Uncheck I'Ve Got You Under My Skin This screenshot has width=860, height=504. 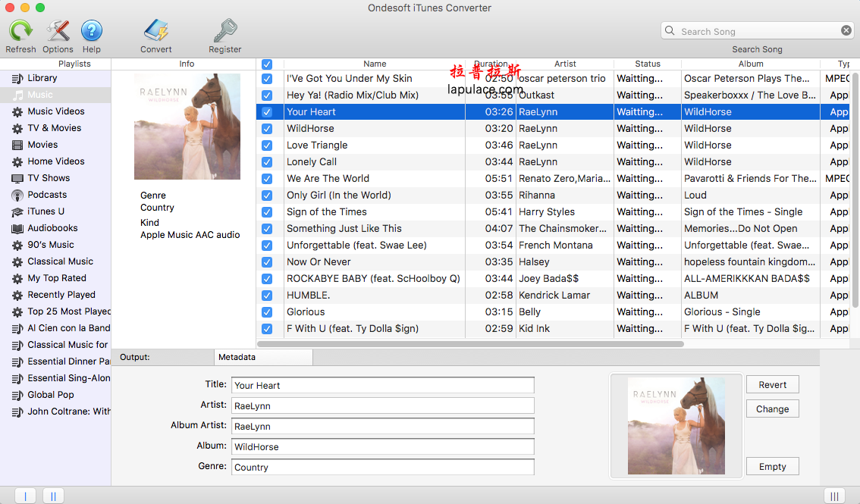267,79
